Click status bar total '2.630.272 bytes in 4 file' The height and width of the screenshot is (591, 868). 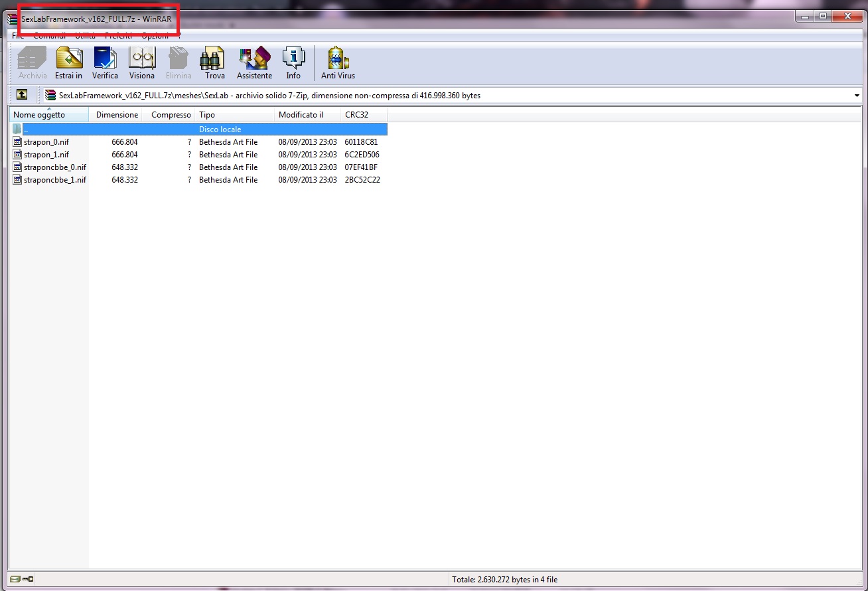click(505, 580)
